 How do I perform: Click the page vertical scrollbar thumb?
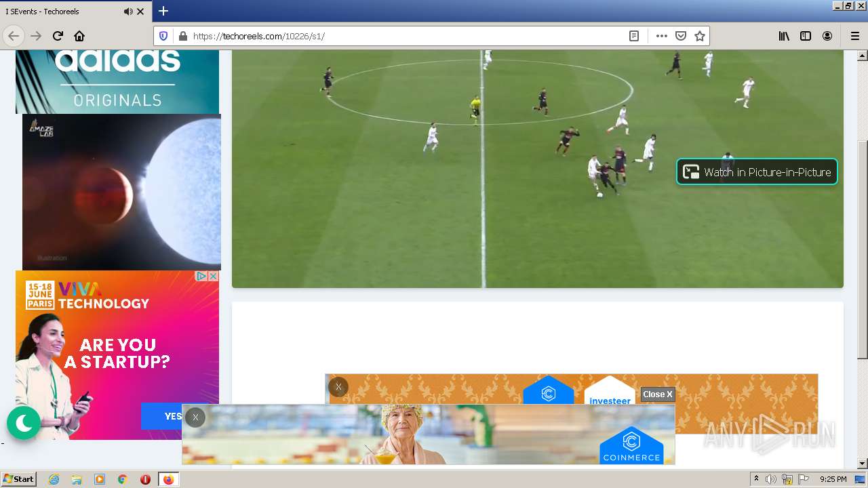[863, 249]
